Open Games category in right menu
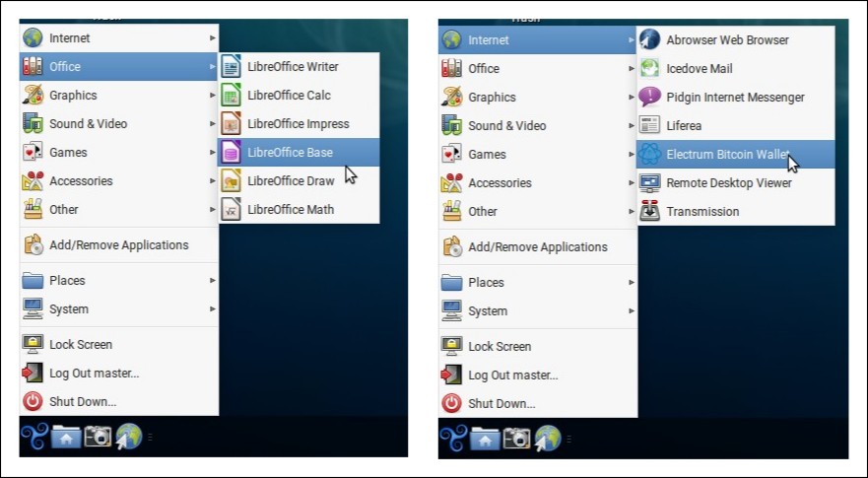This screenshot has height=478, width=868. tap(538, 155)
